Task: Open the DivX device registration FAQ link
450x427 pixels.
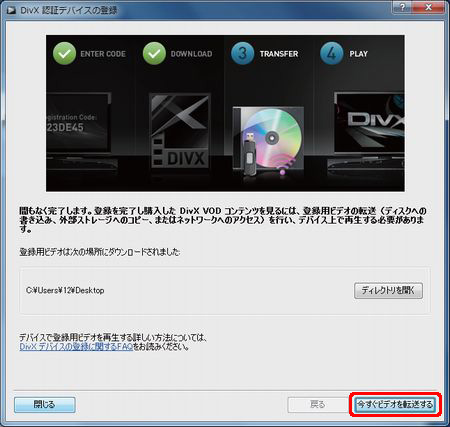Action: click(x=76, y=347)
